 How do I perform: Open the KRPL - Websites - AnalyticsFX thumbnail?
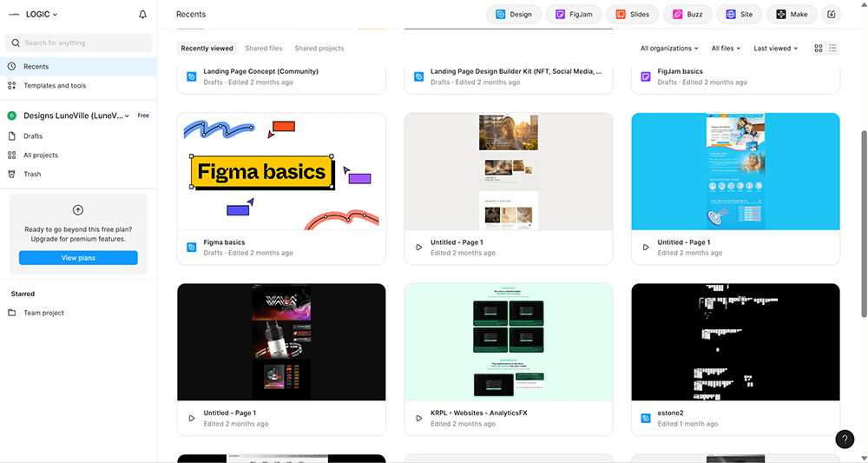tap(508, 342)
